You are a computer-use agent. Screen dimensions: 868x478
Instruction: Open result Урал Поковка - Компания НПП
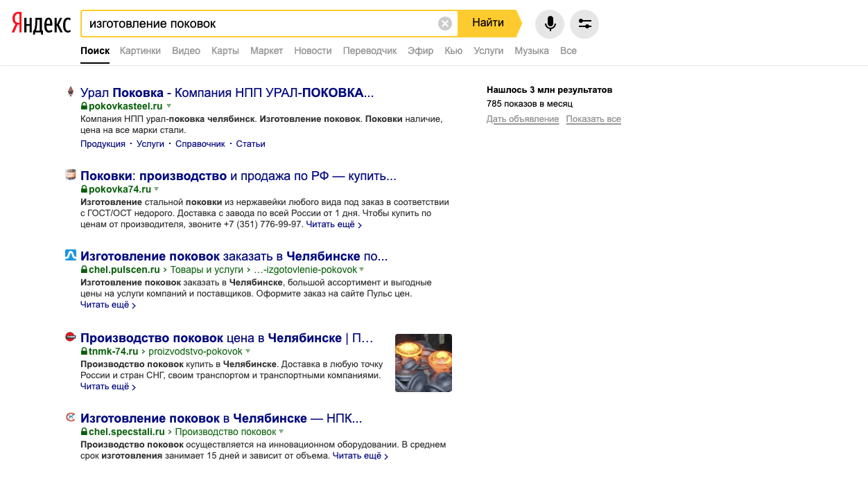pos(227,92)
